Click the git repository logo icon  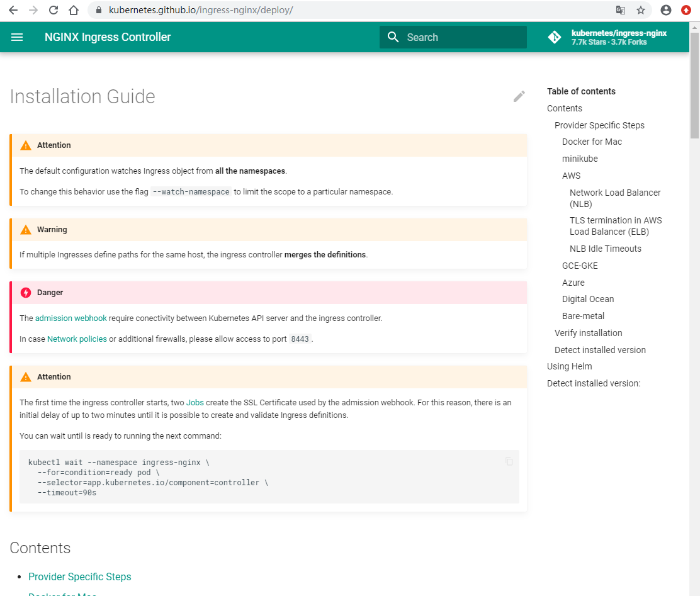(x=555, y=37)
